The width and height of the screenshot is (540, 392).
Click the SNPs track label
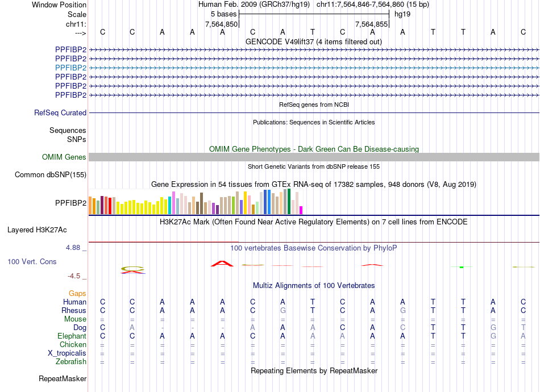click(77, 139)
